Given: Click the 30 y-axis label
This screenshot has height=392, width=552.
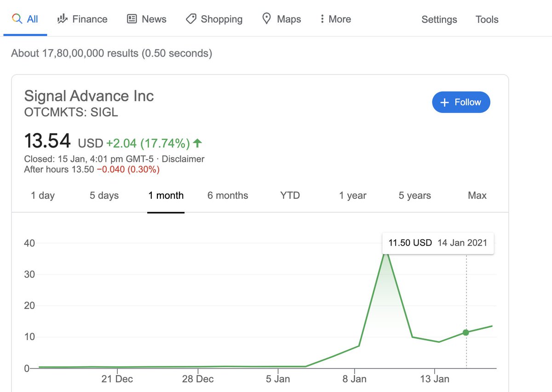Looking at the screenshot, I should click(x=29, y=274).
